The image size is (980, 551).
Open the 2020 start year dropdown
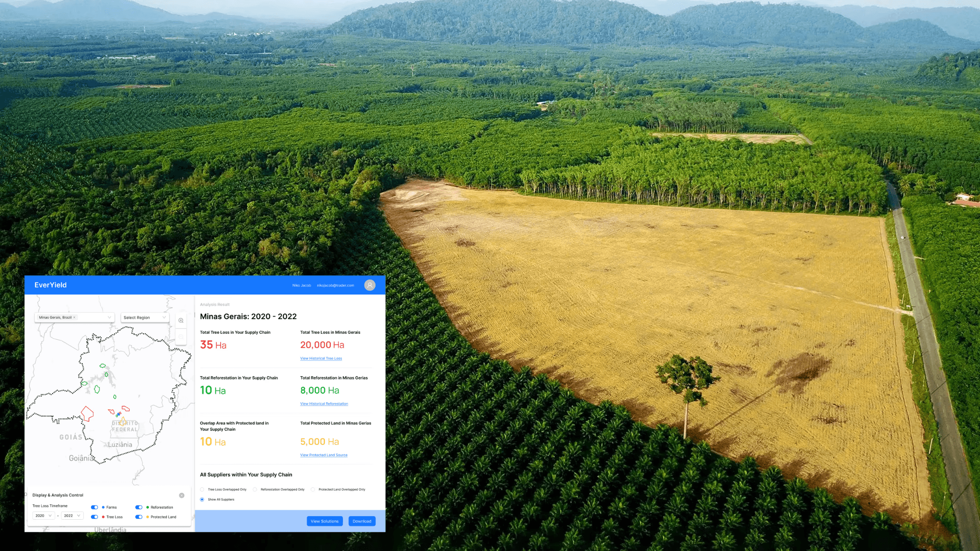[x=44, y=516]
